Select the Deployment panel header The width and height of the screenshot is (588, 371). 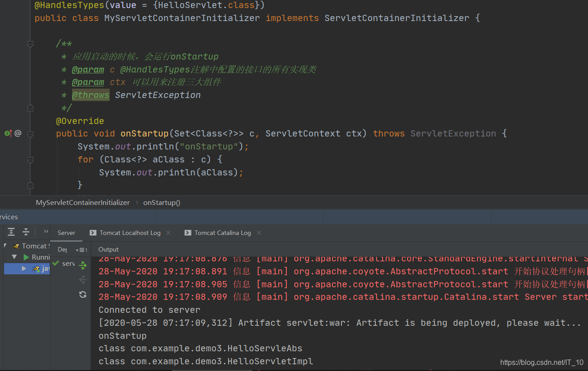62,249
